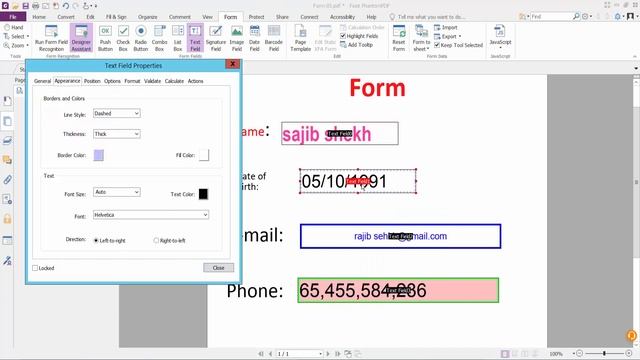This screenshot has width=640, height=360.
Task: Choose Right-to-left direction
Action: click(156, 241)
